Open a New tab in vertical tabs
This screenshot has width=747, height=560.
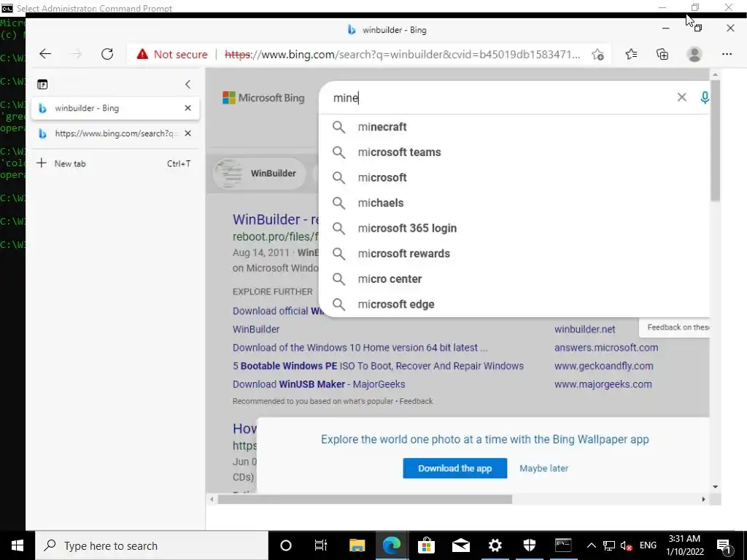point(115,163)
